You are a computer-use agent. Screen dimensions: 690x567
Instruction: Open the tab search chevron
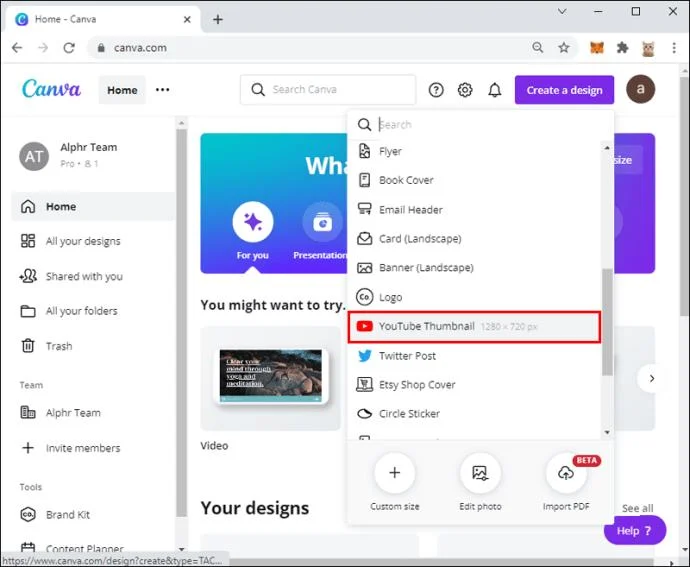[562, 11]
